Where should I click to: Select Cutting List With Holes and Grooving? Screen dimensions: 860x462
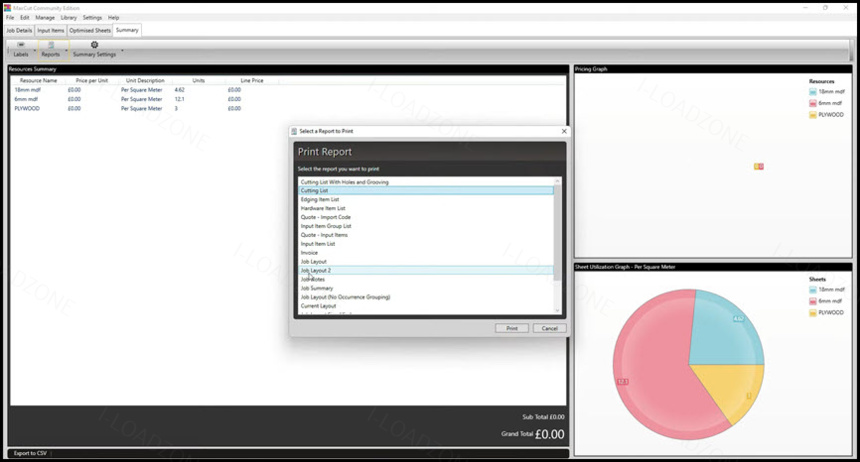point(426,182)
